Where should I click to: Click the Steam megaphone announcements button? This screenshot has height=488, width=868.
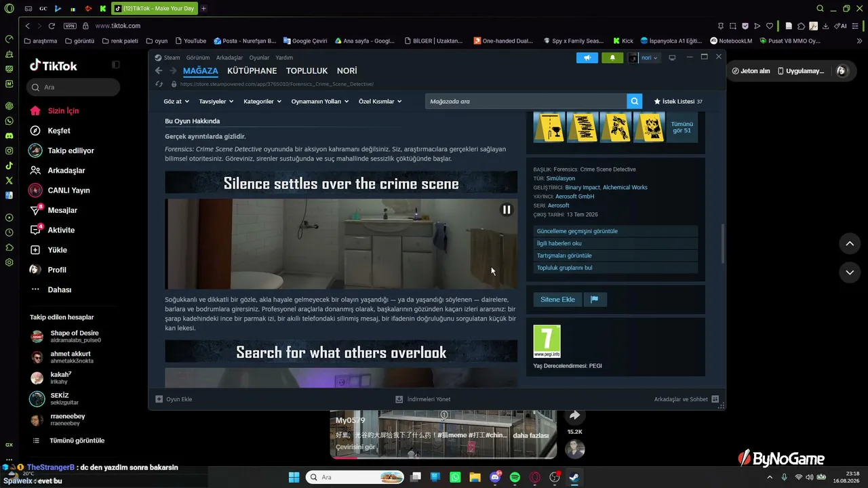587,58
